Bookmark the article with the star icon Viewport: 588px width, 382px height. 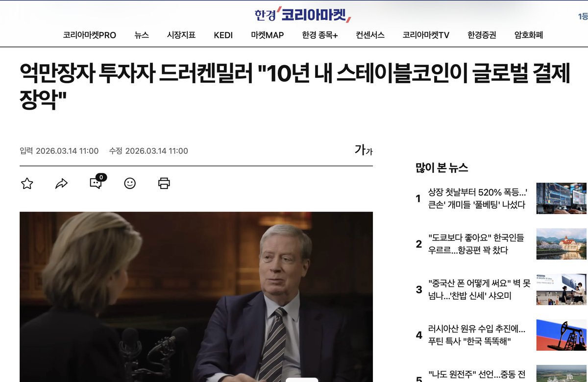point(27,184)
